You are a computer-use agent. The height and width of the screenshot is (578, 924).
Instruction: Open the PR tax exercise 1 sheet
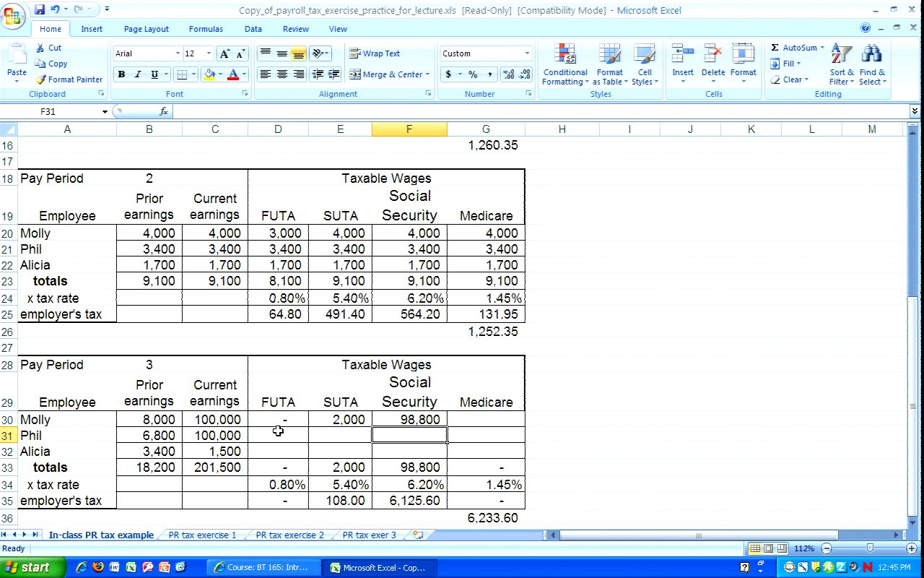(202, 535)
